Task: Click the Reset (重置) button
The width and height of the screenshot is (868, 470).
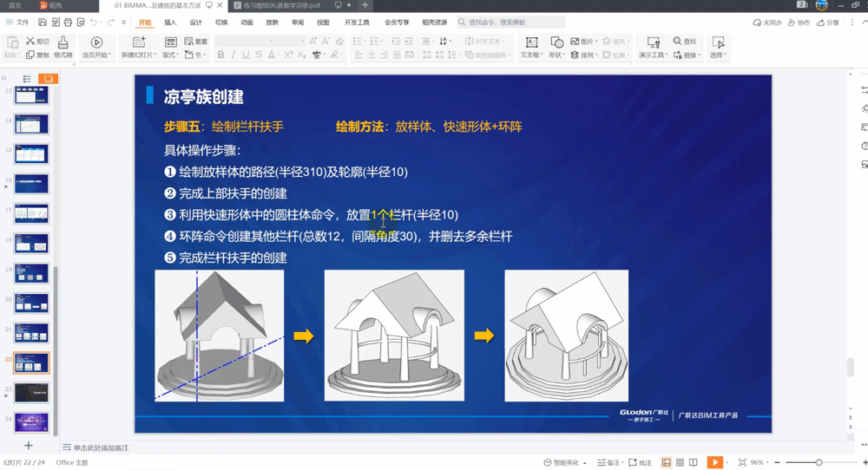Action: pos(196,41)
